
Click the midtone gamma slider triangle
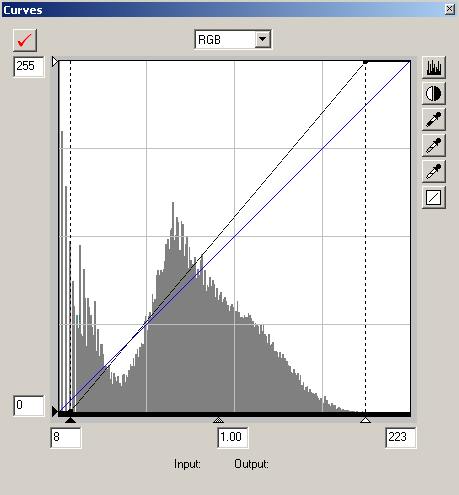(x=218, y=420)
